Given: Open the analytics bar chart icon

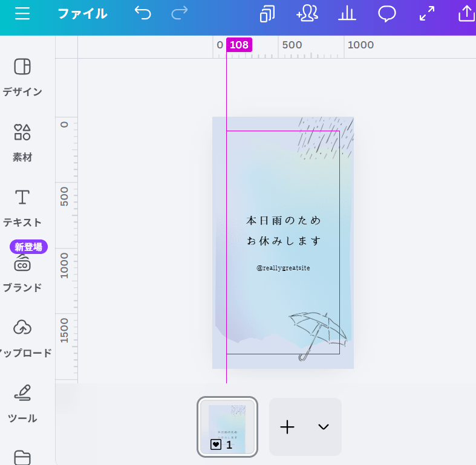Looking at the screenshot, I should (x=347, y=14).
